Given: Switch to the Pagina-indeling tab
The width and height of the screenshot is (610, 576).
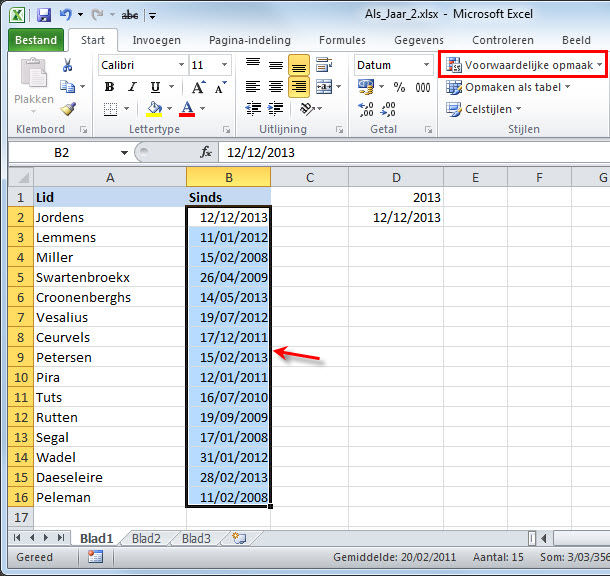Looking at the screenshot, I should [250, 40].
